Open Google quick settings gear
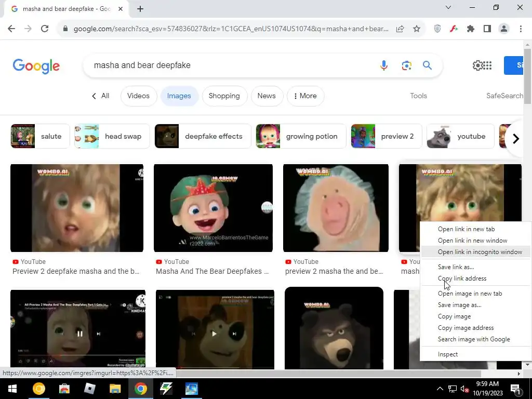Viewport: 532px width, 399px height. coord(477,65)
